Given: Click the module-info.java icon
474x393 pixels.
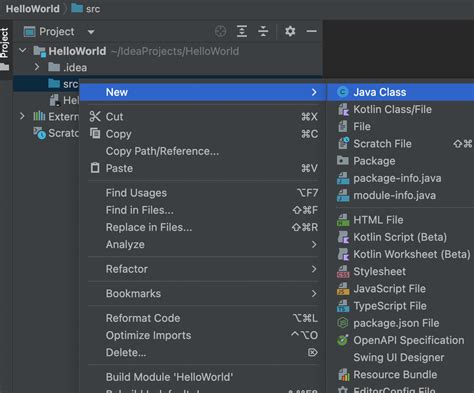Looking at the screenshot, I should [343, 195].
